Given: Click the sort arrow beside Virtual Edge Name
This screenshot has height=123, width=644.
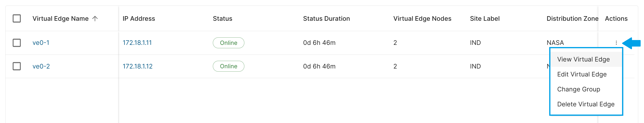Looking at the screenshot, I should pyautogui.click(x=95, y=19).
